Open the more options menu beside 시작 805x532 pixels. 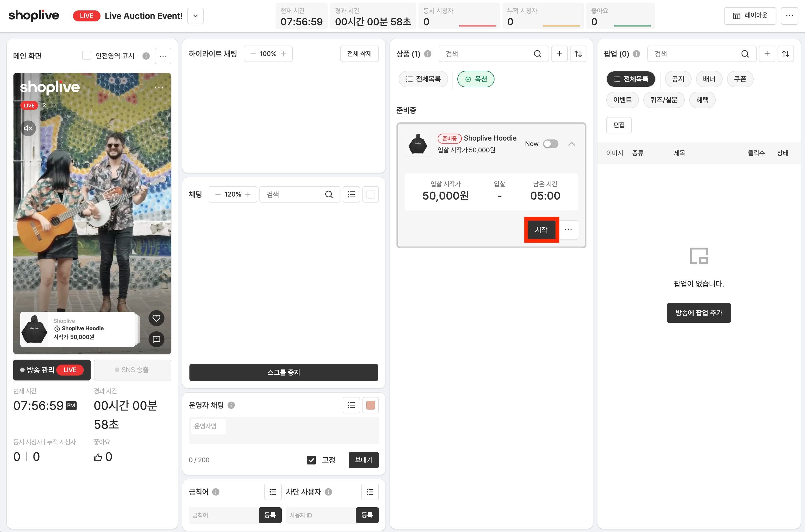[x=568, y=230]
